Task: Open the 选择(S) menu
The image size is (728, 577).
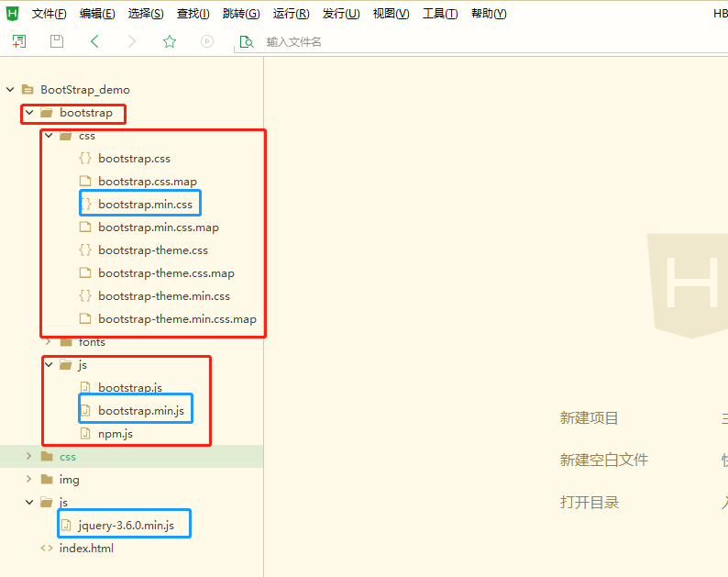Action: [146, 14]
